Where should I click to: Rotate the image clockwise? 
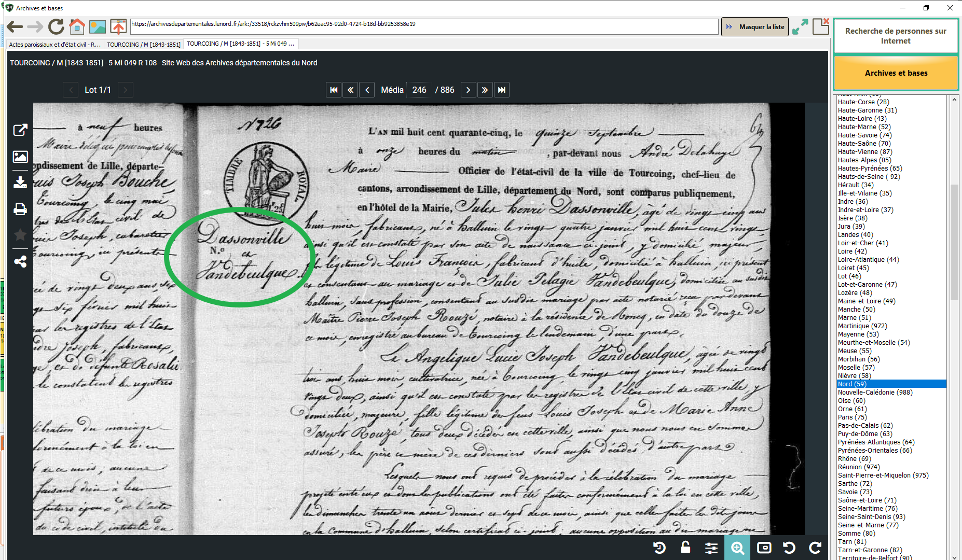815,548
